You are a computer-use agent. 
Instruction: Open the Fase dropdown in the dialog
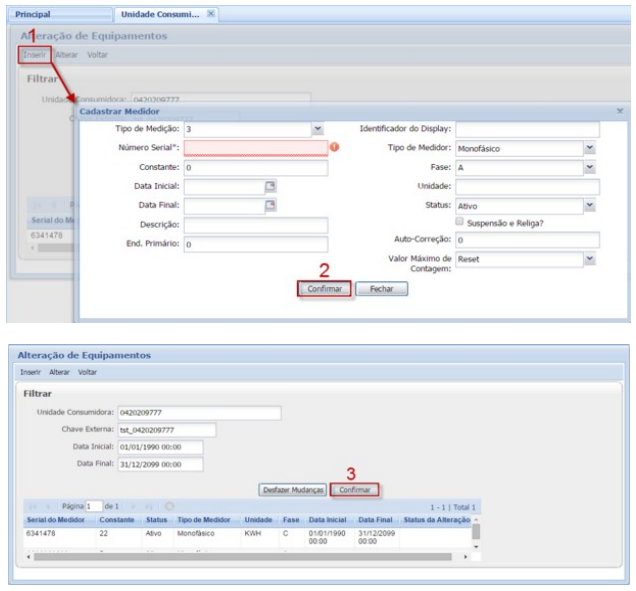[590, 167]
